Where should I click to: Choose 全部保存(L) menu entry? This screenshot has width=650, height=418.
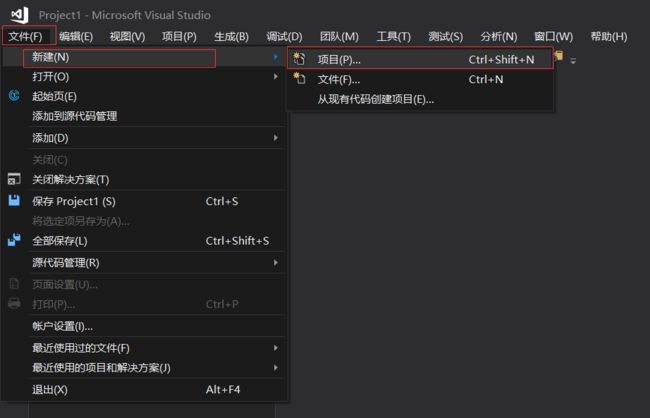point(144,241)
